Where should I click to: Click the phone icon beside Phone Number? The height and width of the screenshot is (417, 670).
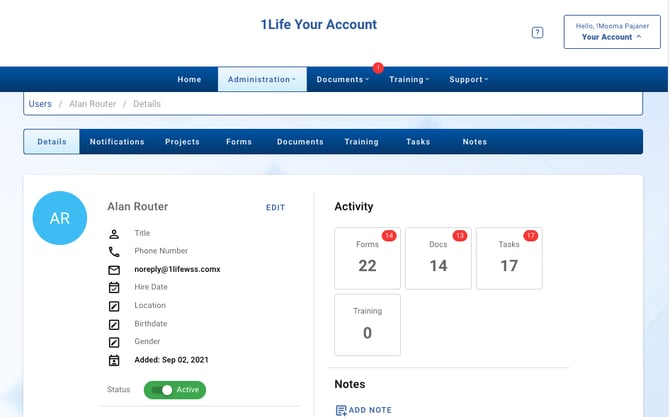click(x=114, y=252)
